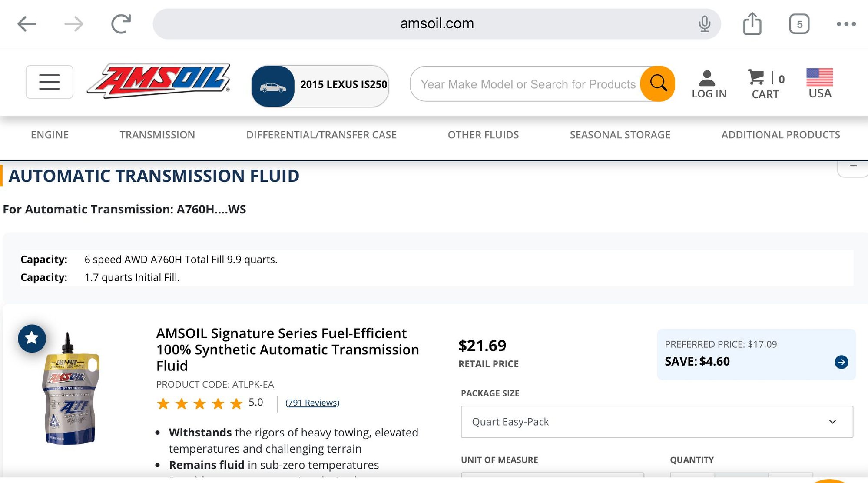Open the shopping cart
This screenshot has height=483, width=868.
[765, 84]
